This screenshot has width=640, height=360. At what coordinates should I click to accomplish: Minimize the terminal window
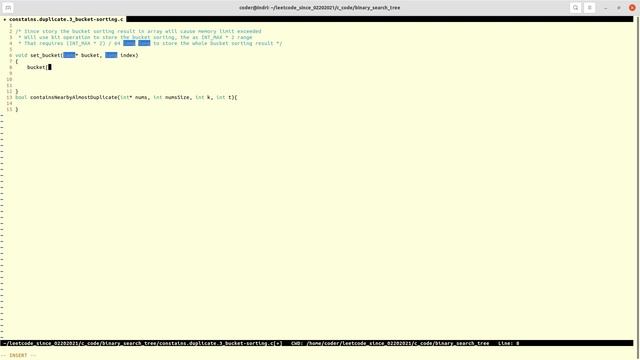tap(606, 8)
